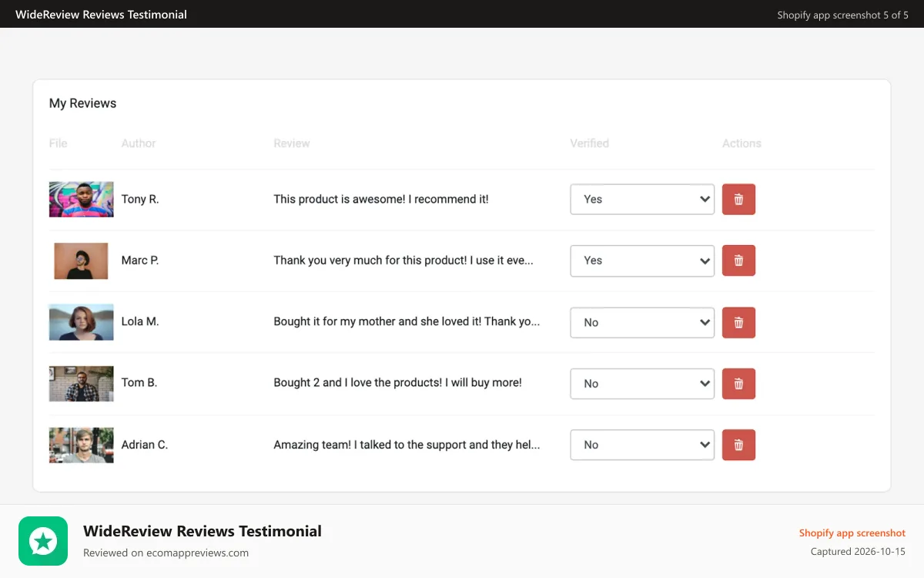Click the orange 'Shopify app screenshot' link
The height and width of the screenshot is (578, 924).
pos(852,533)
